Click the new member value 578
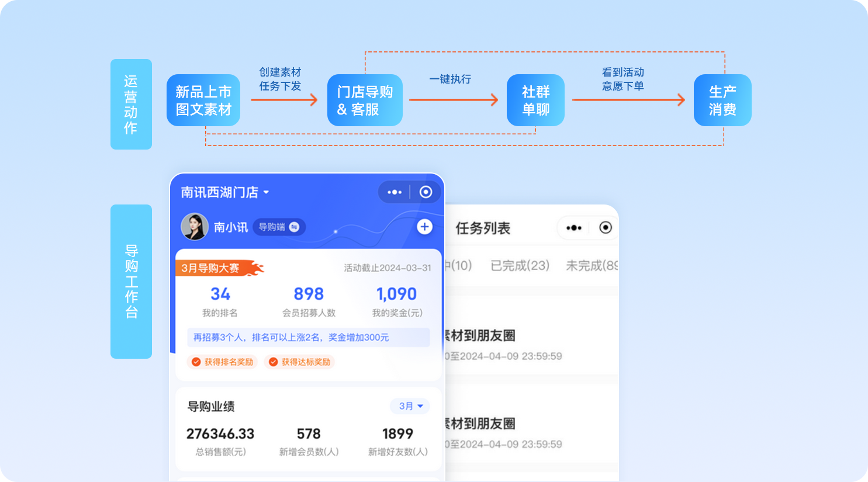 pyautogui.click(x=309, y=434)
